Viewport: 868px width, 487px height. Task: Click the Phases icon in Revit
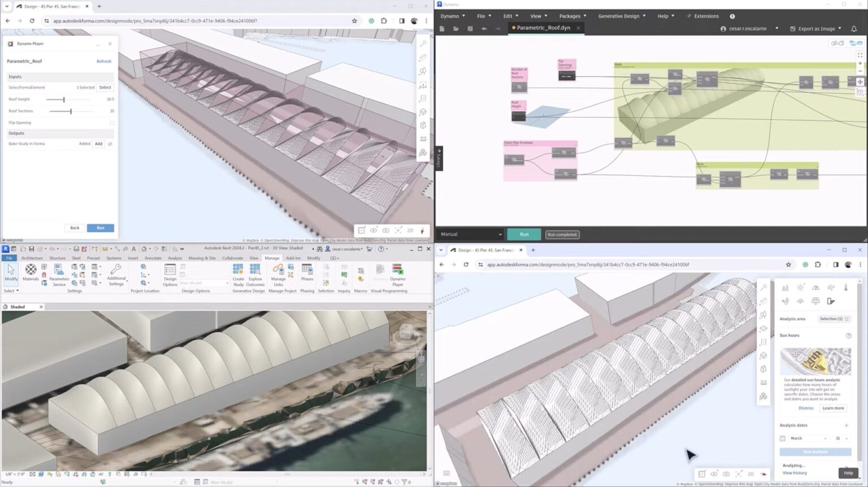(x=307, y=275)
